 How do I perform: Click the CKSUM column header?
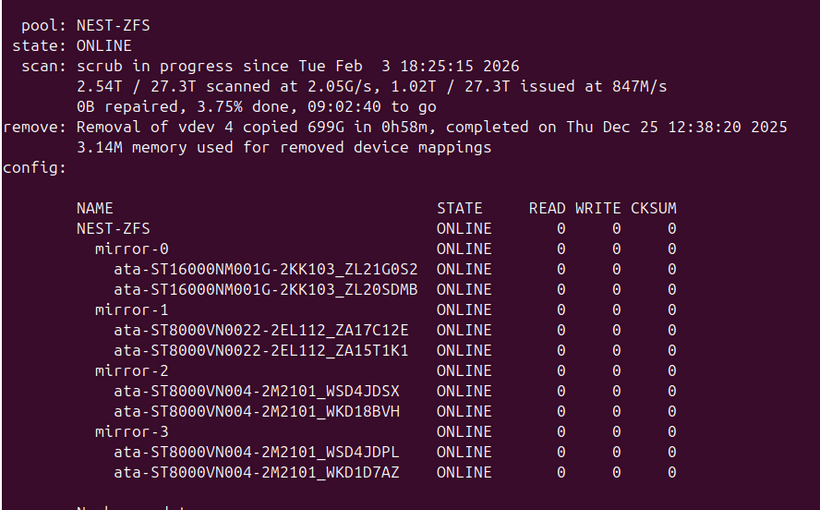(653, 208)
